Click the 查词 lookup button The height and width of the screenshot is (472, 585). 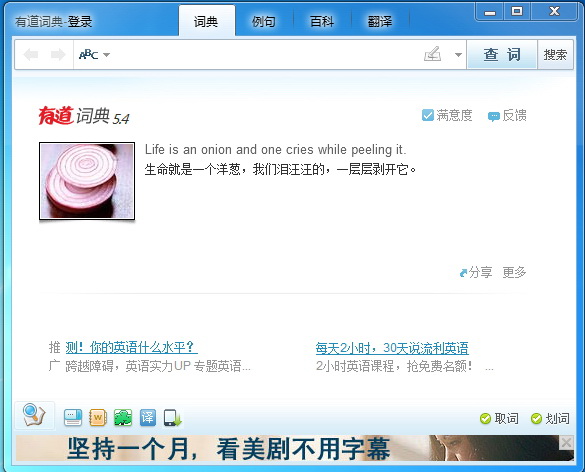point(502,54)
